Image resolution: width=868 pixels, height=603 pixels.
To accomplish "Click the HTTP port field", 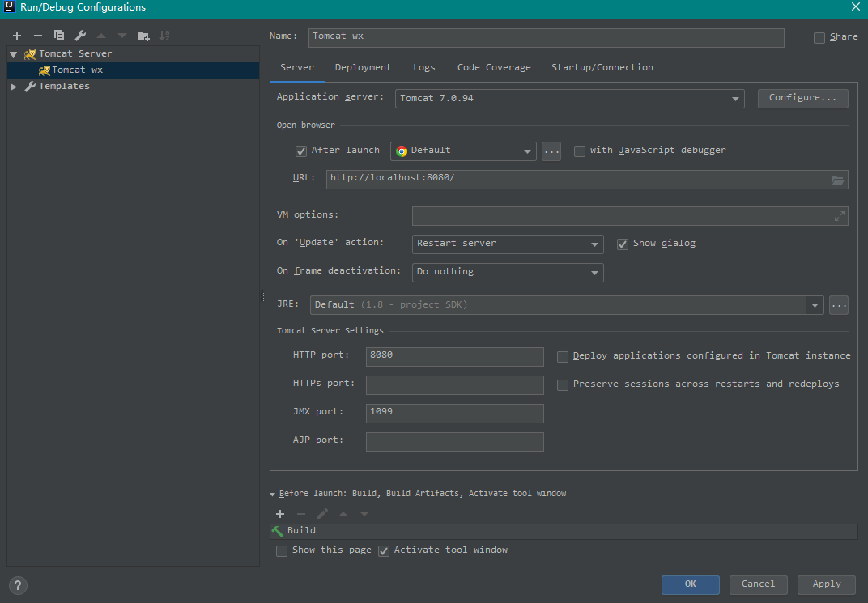I will pos(454,357).
